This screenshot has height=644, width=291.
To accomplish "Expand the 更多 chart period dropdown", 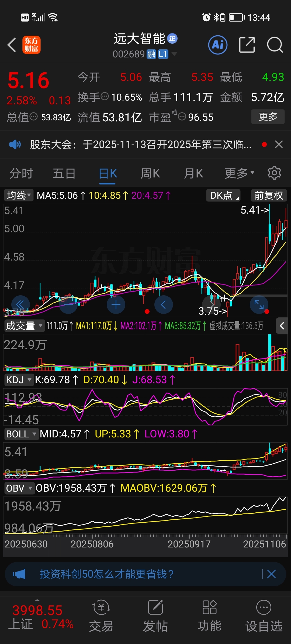I will coord(240,173).
